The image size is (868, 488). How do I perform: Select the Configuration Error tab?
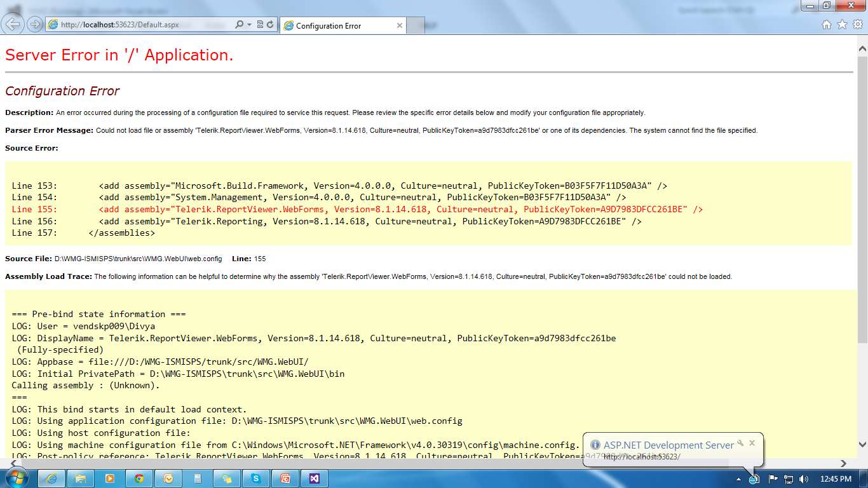tap(343, 25)
